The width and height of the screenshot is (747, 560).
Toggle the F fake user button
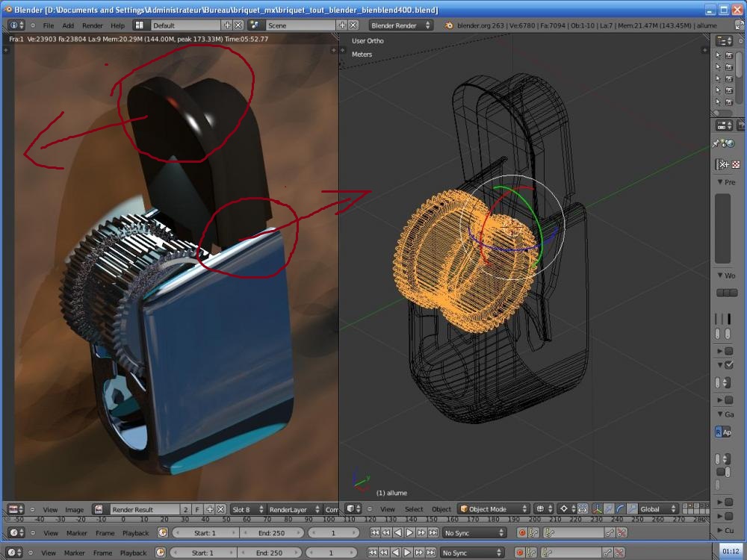pos(197,509)
